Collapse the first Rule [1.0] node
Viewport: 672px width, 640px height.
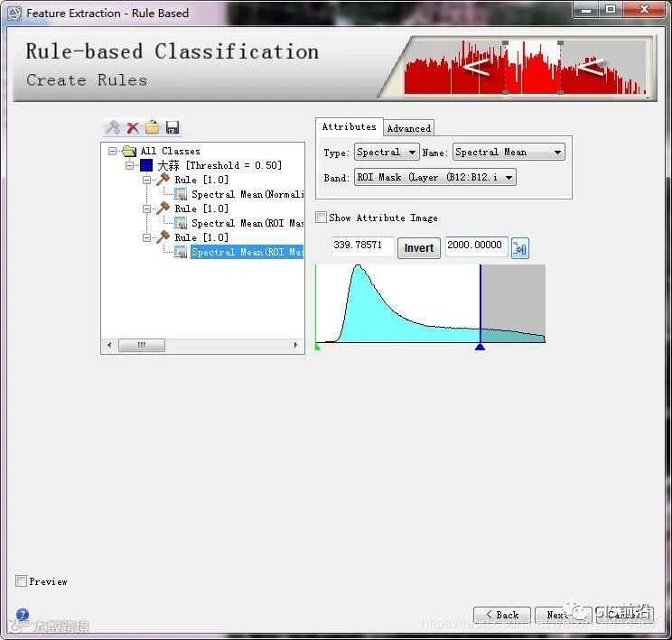click(x=146, y=180)
